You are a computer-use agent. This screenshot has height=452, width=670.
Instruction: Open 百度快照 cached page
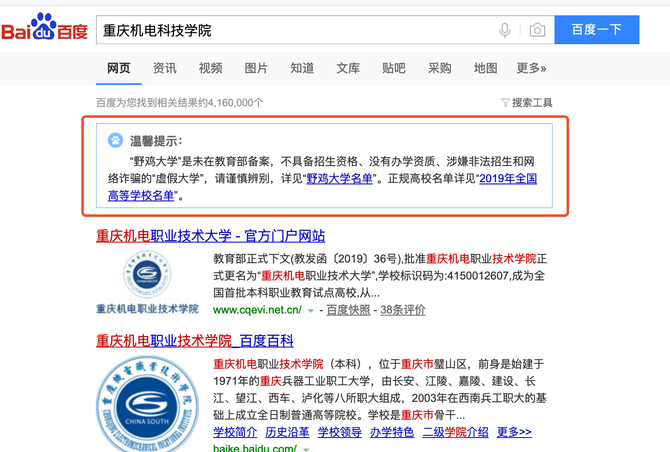[348, 310]
